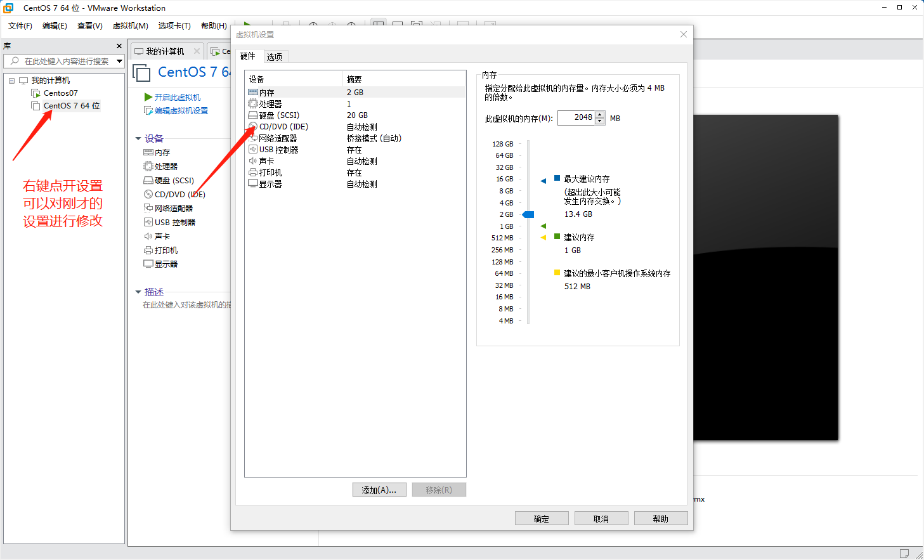Image resolution: width=924 pixels, height=560 pixels.
Task: Cancel the dialog with 取消
Action: [601, 519]
